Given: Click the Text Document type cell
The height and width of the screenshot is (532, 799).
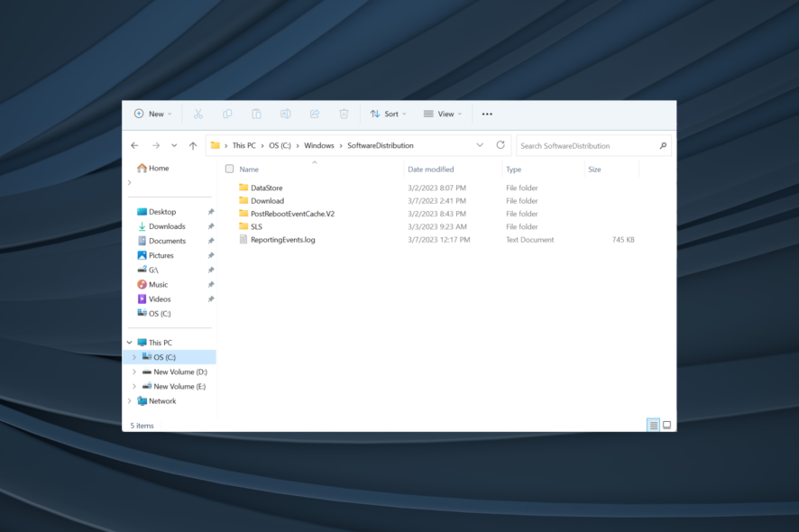Looking at the screenshot, I should pyautogui.click(x=530, y=240).
